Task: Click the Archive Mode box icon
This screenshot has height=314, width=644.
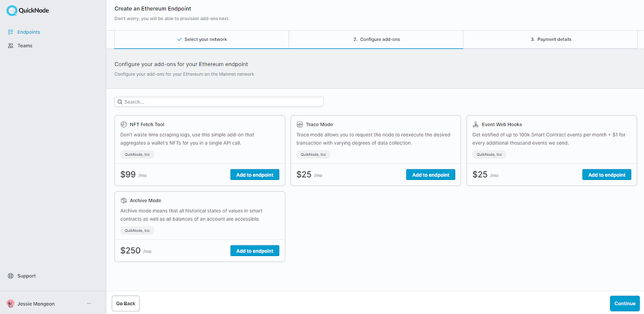Action: tap(123, 201)
